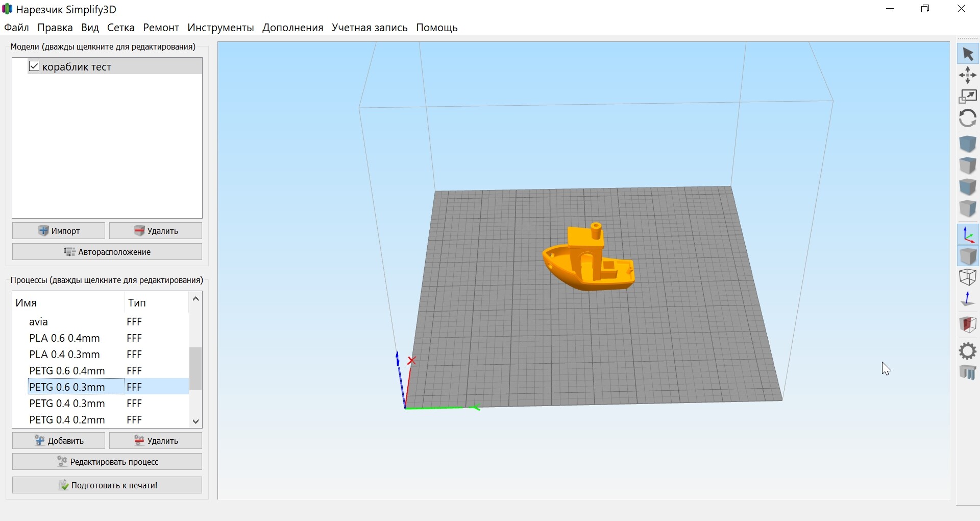
Task: Uncheck the кораблик тест model checkbox
Action: pyautogui.click(x=34, y=66)
